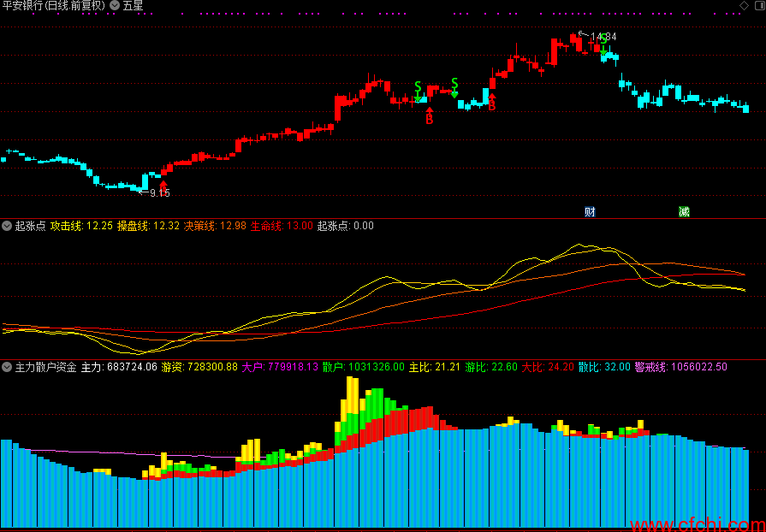Select the 散户: 1031326.00 value
The image size is (766, 532).
pos(364,367)
